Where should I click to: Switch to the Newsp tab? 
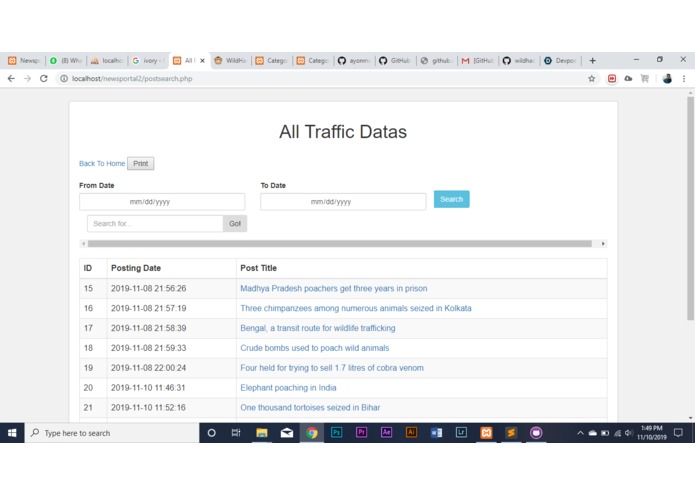pos(24,61)
